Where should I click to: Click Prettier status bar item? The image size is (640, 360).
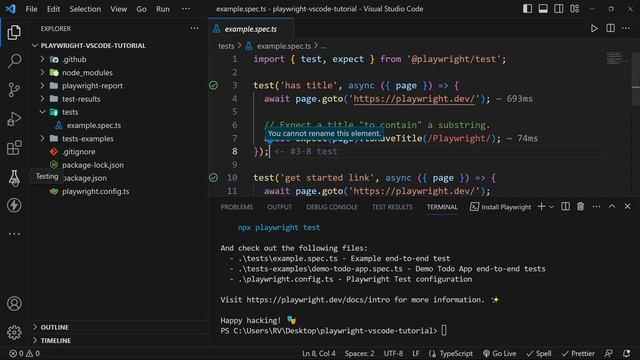(578, 353)
